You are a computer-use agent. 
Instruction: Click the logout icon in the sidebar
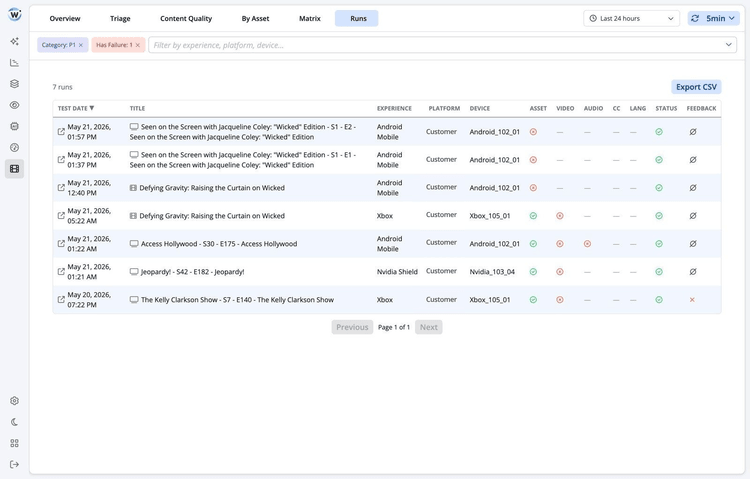[x=14, y=464]
